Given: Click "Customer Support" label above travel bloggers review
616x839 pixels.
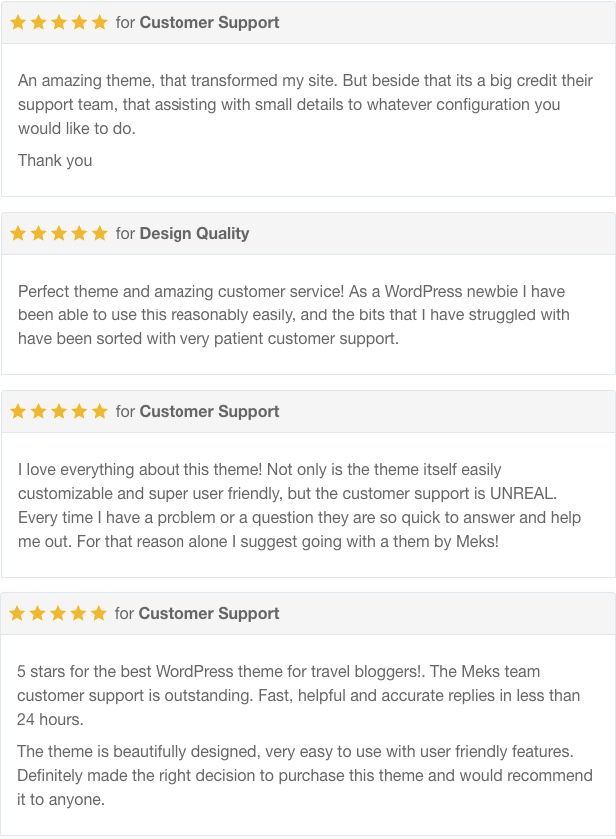Looking at the screenshot, I should coord(208,613).
